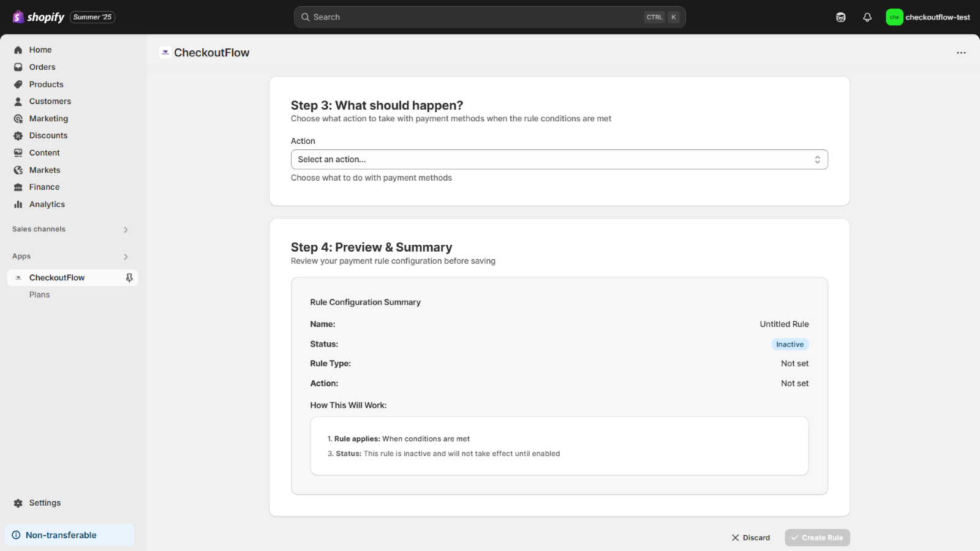Click the Home house icon

[18, 50]
